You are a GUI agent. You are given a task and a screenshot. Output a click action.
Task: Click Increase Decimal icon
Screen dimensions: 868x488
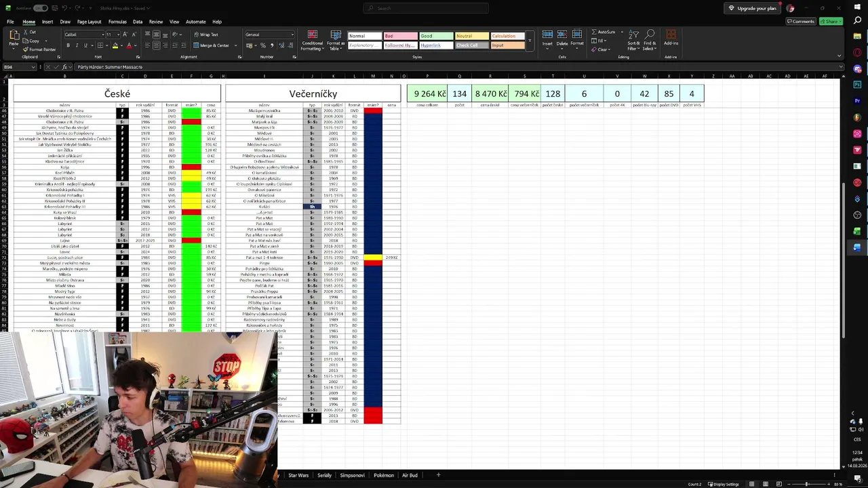click(x=281, y=45)
